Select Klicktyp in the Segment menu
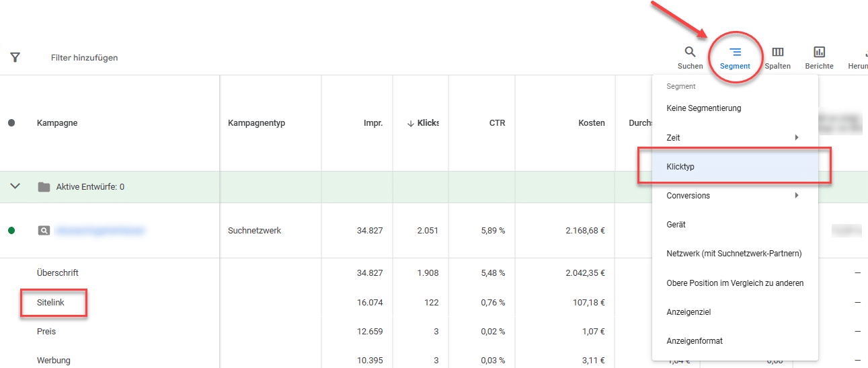This screenshot has width=868, height=368. click(735, 166)
